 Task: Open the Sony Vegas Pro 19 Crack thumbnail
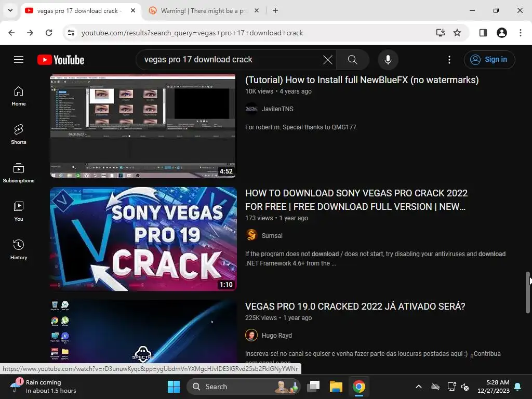[x=143, y=239]
